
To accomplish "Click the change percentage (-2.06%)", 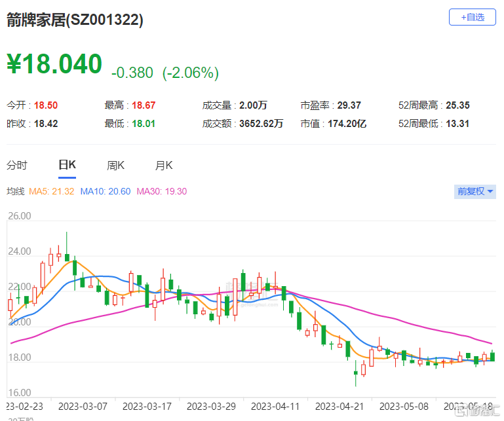I will click(x=191, y=73).
